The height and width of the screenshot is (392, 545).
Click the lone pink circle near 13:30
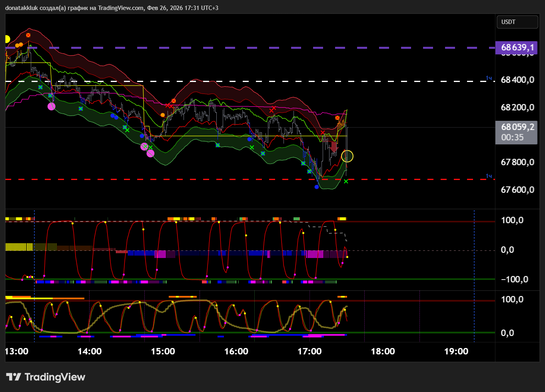coord(52,106)
